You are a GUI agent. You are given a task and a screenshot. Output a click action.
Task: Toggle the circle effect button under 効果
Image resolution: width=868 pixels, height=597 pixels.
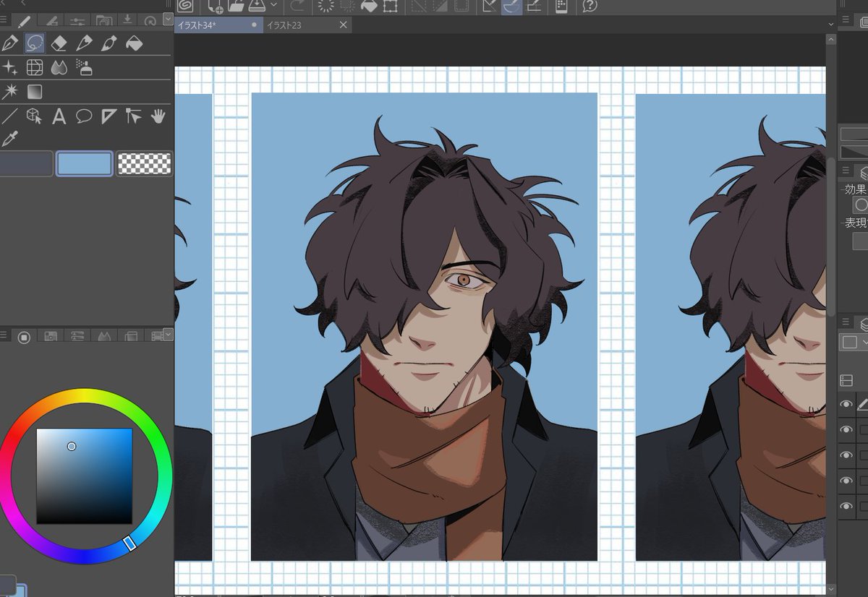pyautogui.click(x=861, y=205)
